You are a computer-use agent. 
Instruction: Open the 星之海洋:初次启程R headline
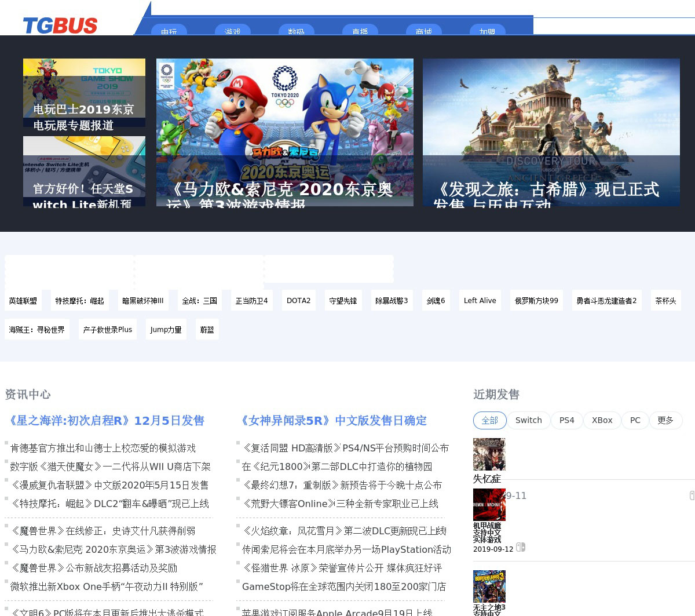point(105,421)
